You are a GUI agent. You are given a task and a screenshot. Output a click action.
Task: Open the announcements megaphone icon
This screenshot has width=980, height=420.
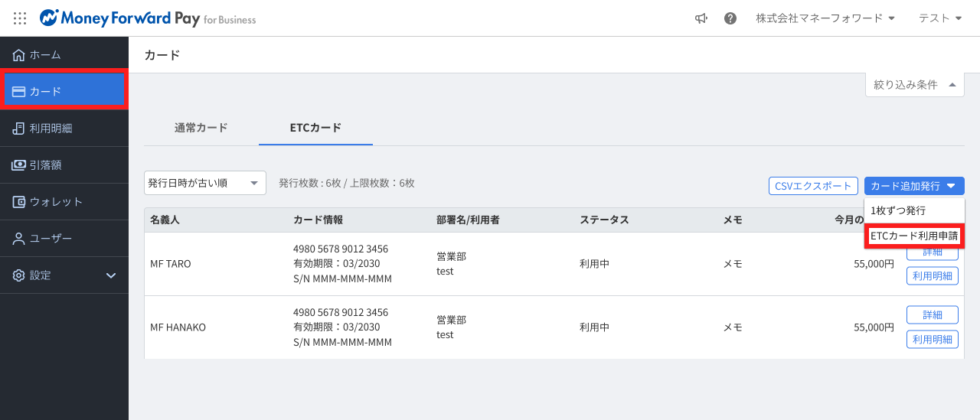click(x=701, y=18)
